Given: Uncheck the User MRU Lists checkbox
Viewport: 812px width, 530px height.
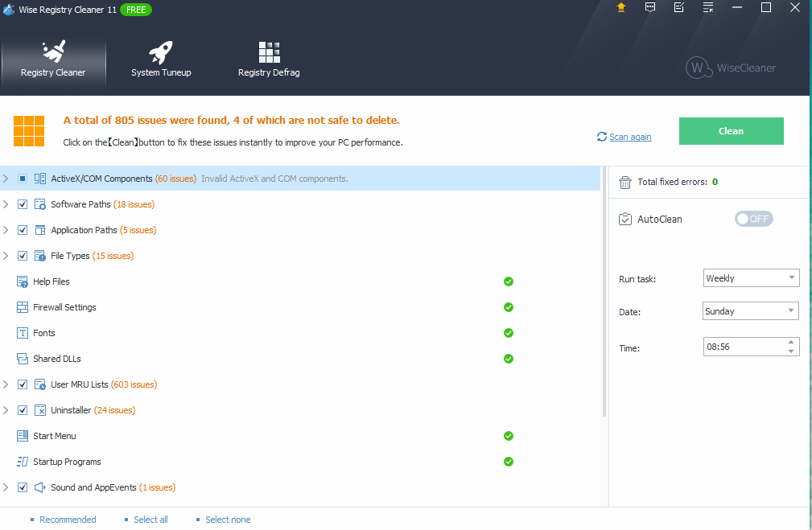Looking at the screenshot, I should tap(23, 384).
